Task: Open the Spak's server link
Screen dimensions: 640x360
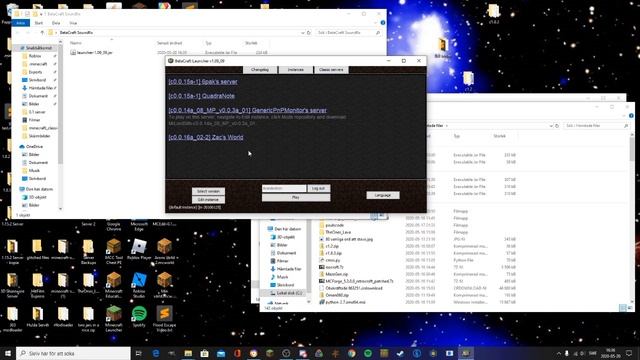Action: click(202, 82)
